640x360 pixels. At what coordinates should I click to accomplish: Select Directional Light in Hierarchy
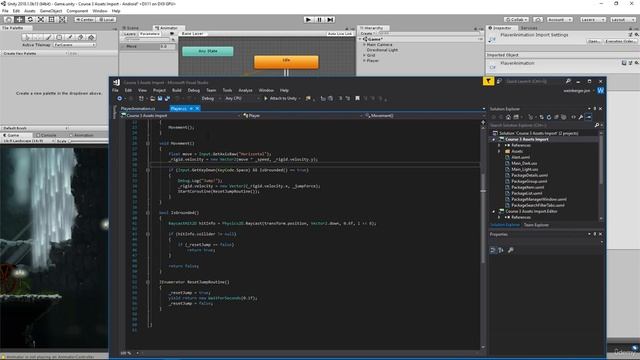click(x=382, y=50)
